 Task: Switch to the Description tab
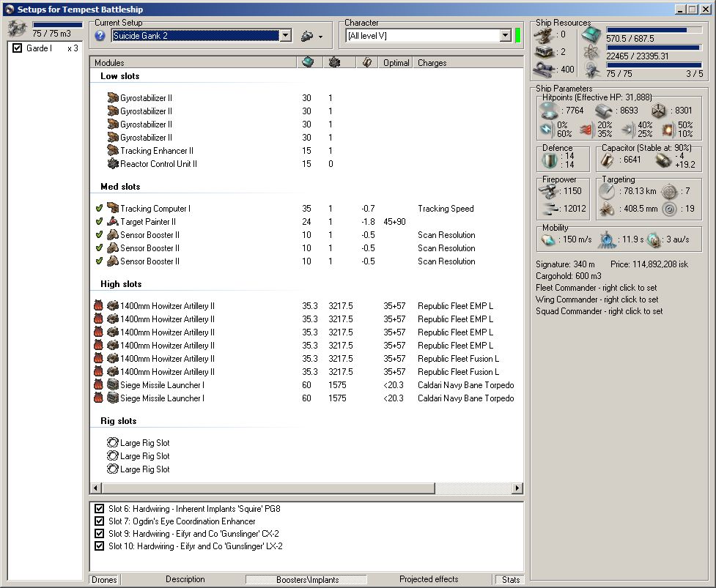click(x=185, y=579)
